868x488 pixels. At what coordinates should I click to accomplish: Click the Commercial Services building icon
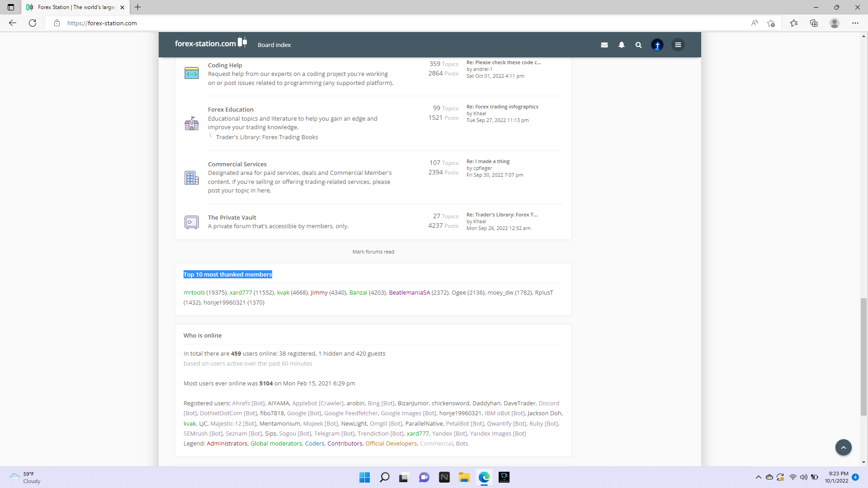click(x=192, y=178)
